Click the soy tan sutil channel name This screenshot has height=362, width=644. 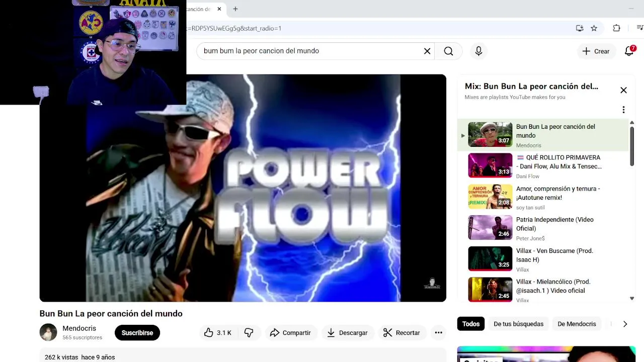[530, 208]
